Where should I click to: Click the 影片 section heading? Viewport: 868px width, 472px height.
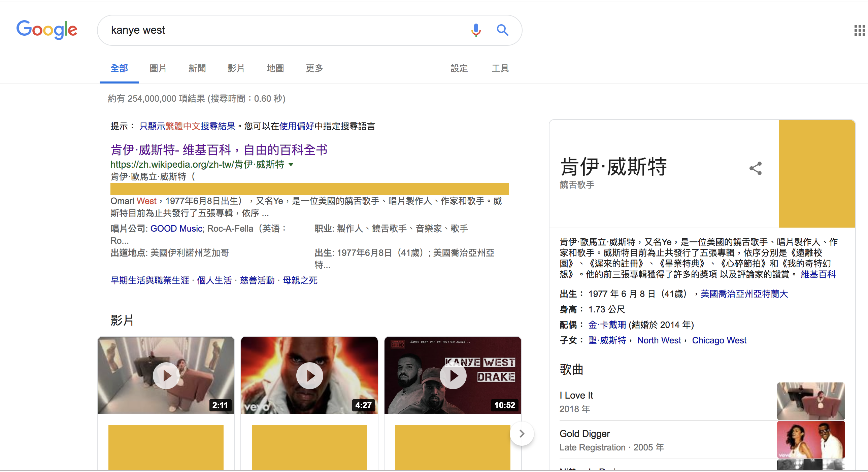tap(122, 320)
